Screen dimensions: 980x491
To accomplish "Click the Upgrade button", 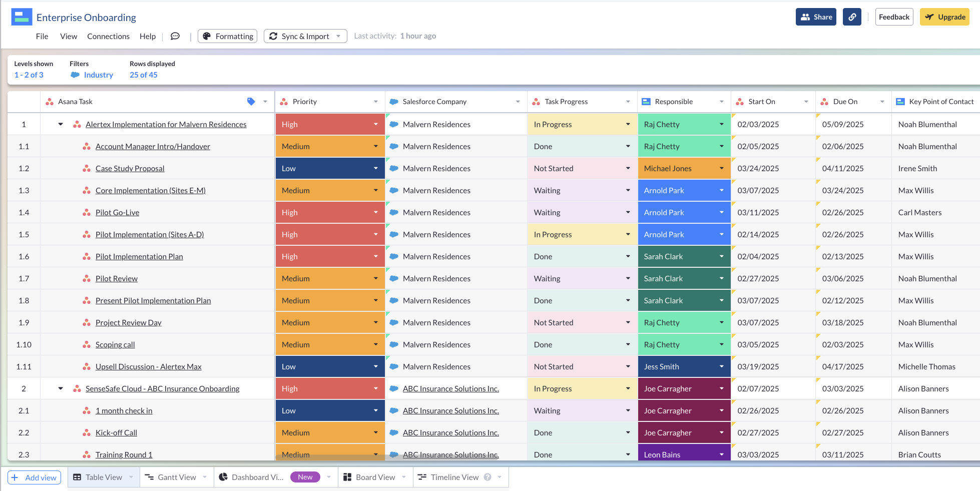I will pyautogui.click(x=944, y=17).
